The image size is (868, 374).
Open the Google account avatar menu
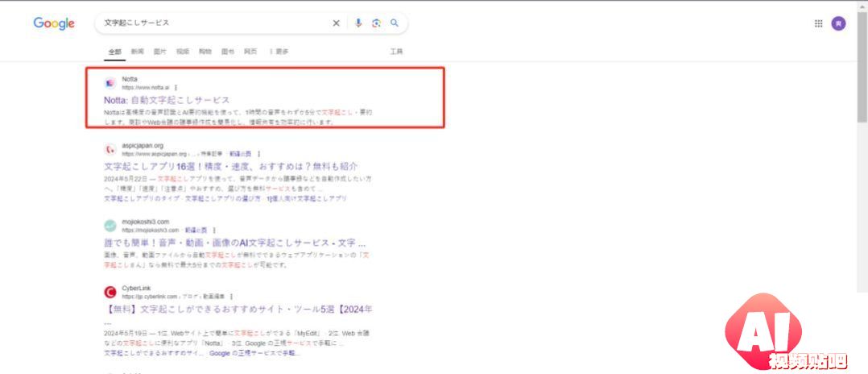pyautogui.click(x=839, y=23)
